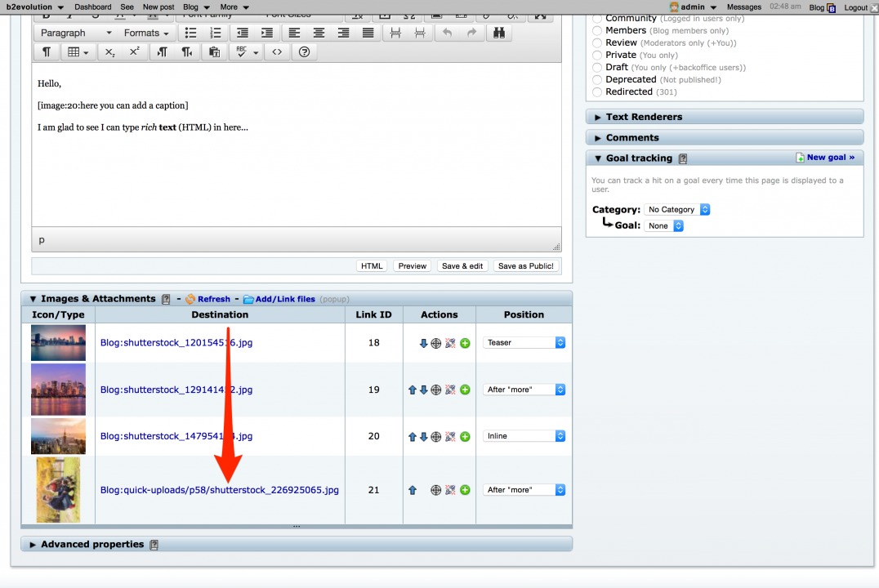This screenshot has height=588, width=879.
Task: Apply superscript formatting
Action: 135,52
